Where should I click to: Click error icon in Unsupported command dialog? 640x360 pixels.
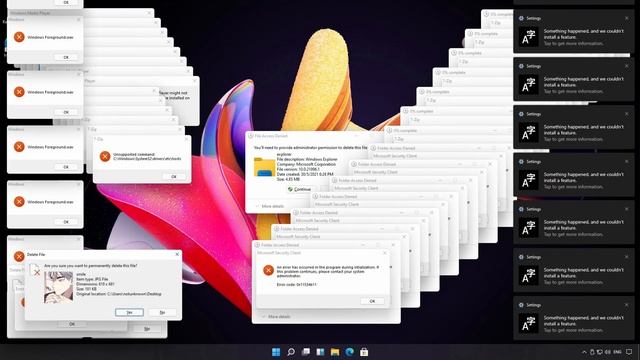click(105, 156)
